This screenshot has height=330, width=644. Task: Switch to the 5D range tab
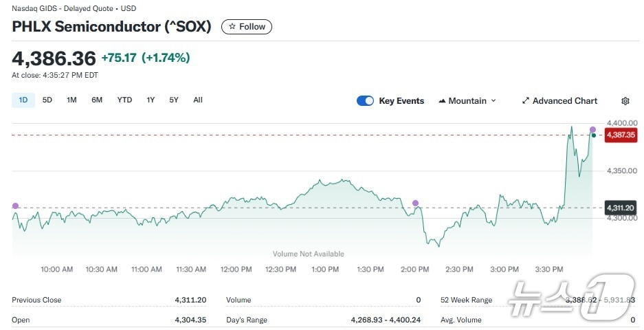[47, 100]
